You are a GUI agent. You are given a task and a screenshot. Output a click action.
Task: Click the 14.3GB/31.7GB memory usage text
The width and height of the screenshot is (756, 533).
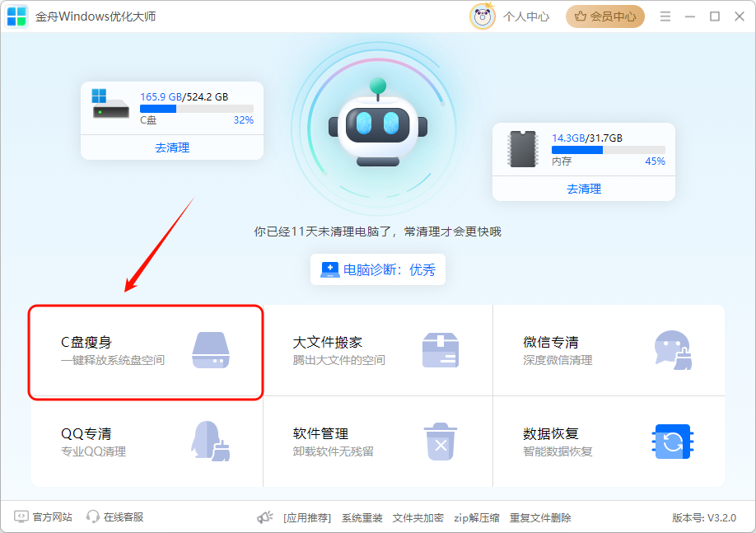pyautogui.click(x=587, y=138)
